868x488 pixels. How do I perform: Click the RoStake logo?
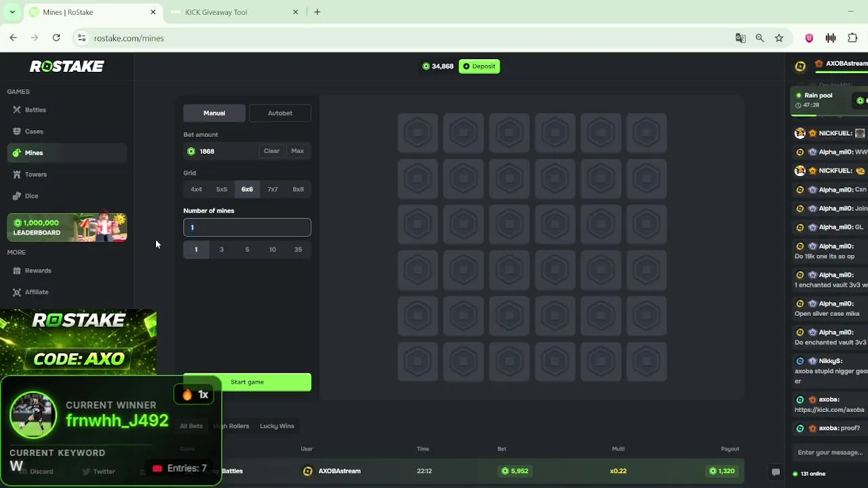[x=66, y=66]
